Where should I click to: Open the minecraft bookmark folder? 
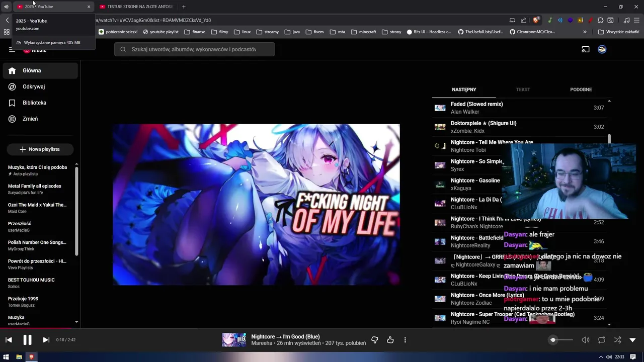coord(364,32)
